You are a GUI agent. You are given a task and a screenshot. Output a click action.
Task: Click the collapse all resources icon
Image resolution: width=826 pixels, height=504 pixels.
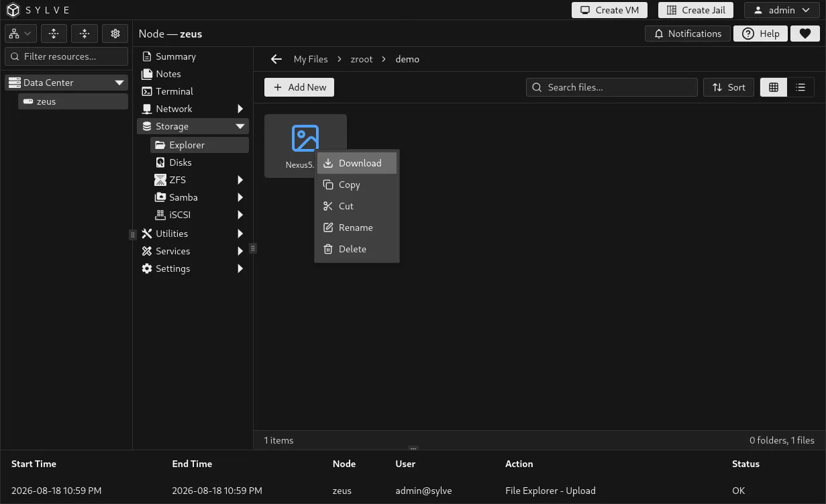tap(85, 34)
